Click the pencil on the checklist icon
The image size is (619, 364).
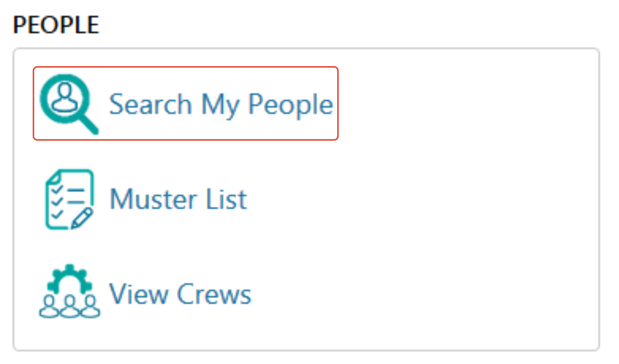pos(82,218)
